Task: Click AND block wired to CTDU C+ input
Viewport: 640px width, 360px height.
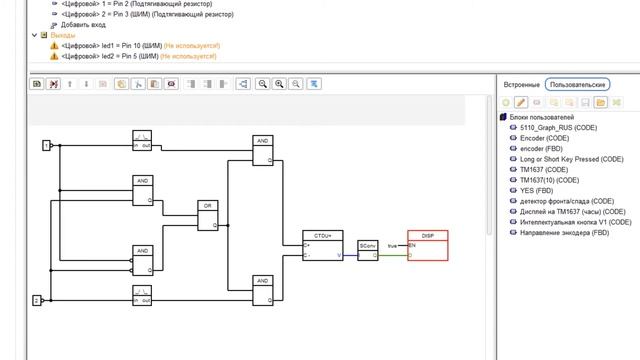Action: (263, 151)
